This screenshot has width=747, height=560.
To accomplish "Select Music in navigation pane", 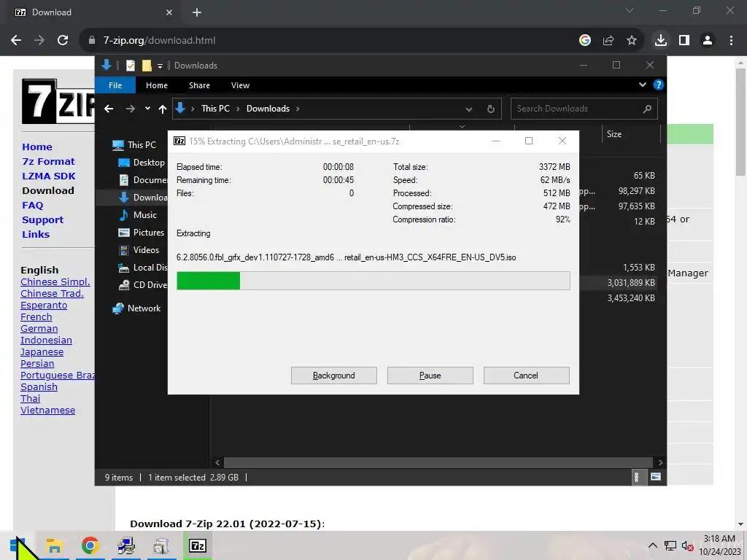I will [x=138, y=215].
